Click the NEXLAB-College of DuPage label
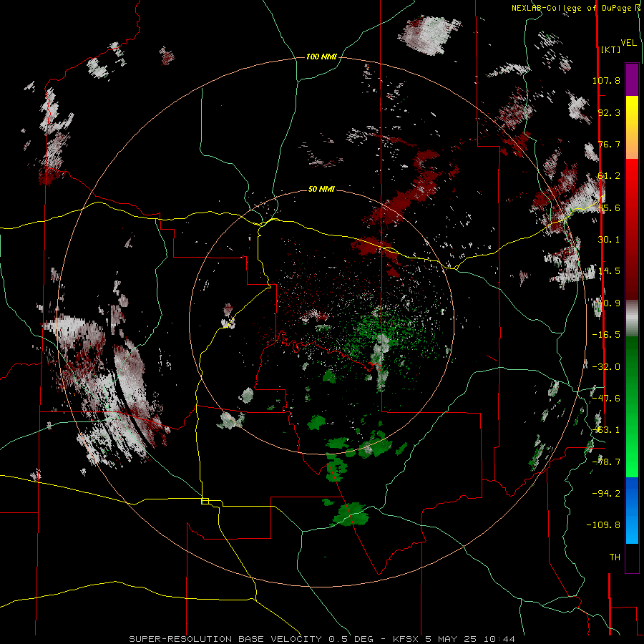 click(575, 8)
